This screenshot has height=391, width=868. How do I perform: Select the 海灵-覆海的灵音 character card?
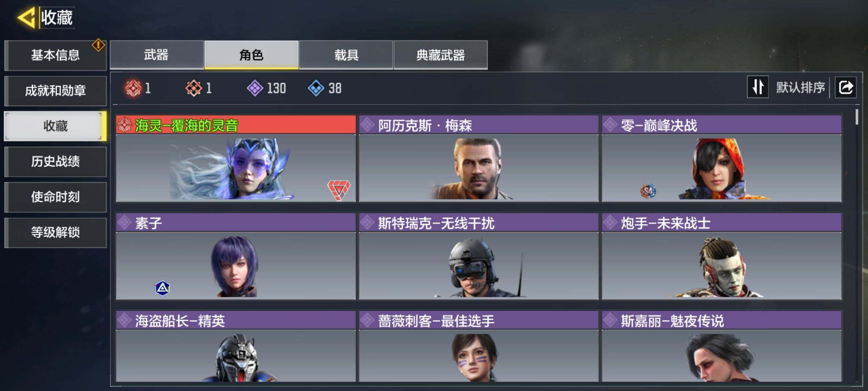coord(236,159)
